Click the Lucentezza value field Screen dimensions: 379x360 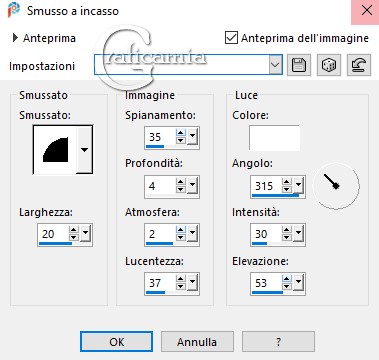coord(160,283)
